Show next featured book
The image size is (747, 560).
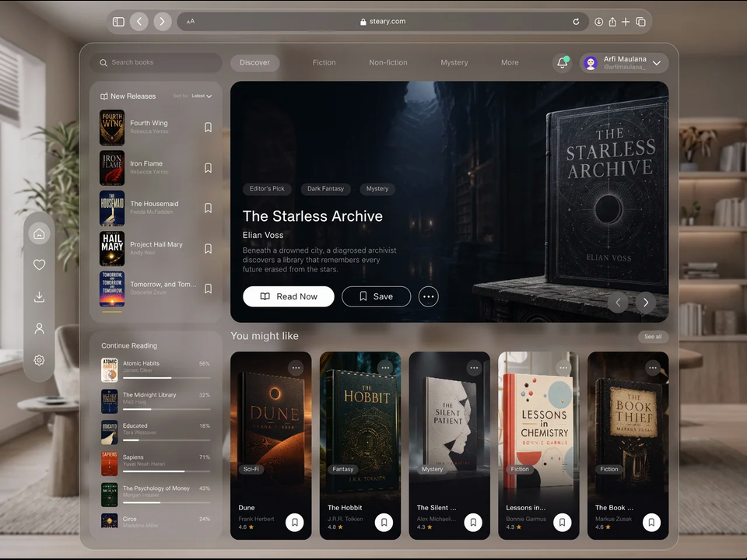pos(646,303)
